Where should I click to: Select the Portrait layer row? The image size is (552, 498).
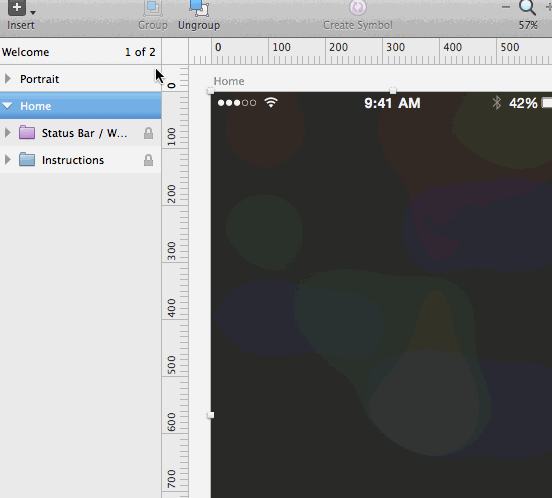coord(81,79)
